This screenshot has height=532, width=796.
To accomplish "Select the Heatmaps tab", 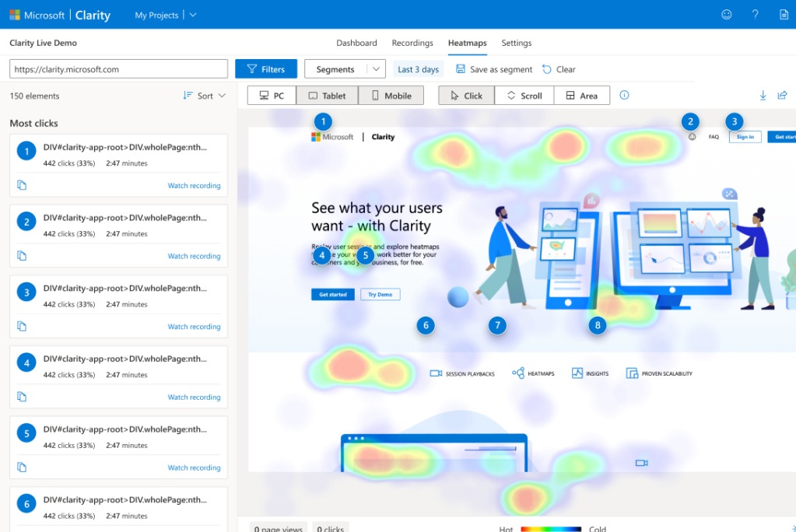I will click(467, 43).
